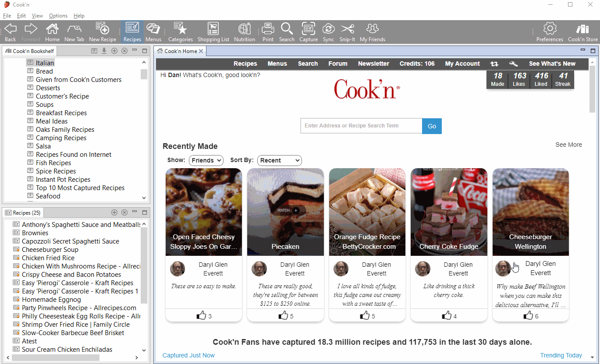Open the Edit menu

[x=21, y=16]
